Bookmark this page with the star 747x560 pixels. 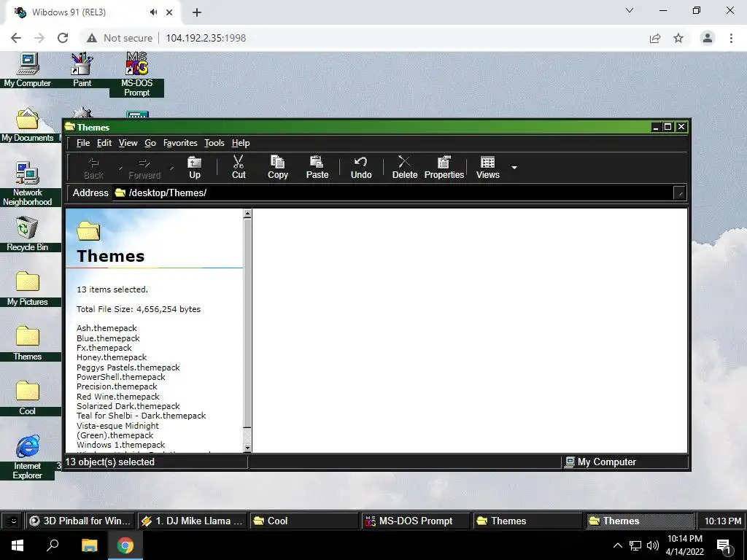point(678,38)
